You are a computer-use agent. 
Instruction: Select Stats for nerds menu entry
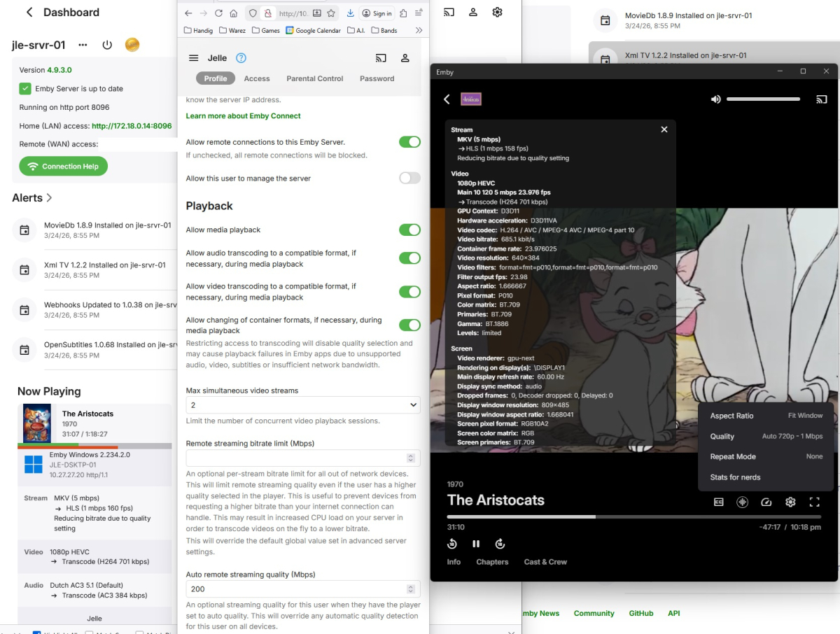coord(766,477)
